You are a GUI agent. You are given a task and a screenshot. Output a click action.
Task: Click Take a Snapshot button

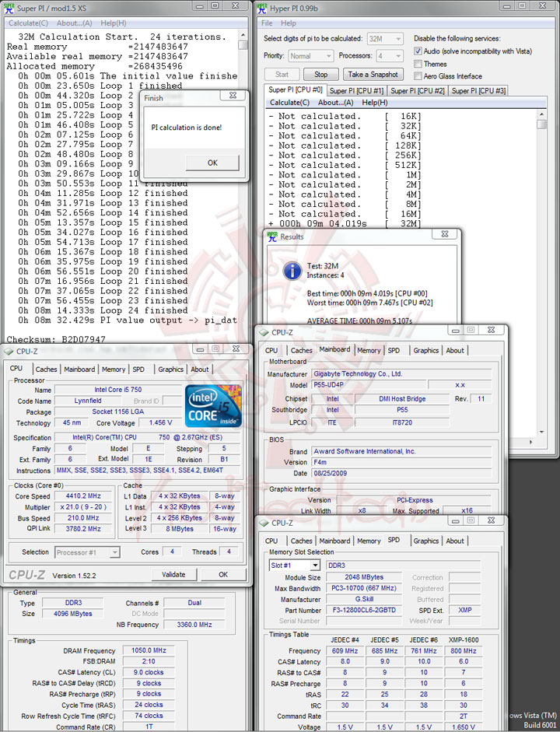click(373, 74)
